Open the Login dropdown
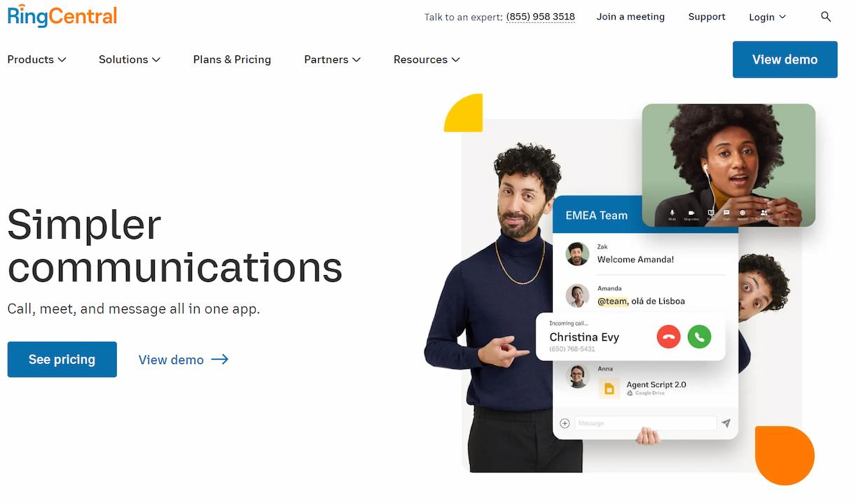This screenshot has width=856, height=504. (x=768, y=17)
